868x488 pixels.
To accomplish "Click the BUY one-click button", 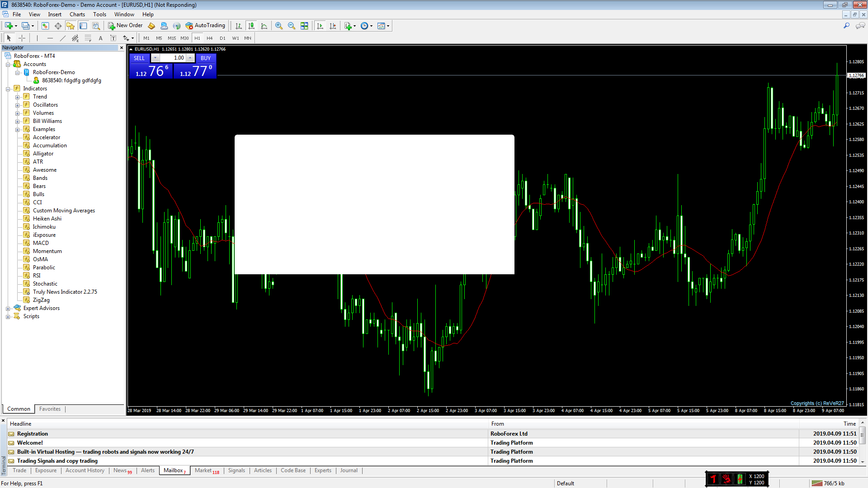I will tap(206, 58).
